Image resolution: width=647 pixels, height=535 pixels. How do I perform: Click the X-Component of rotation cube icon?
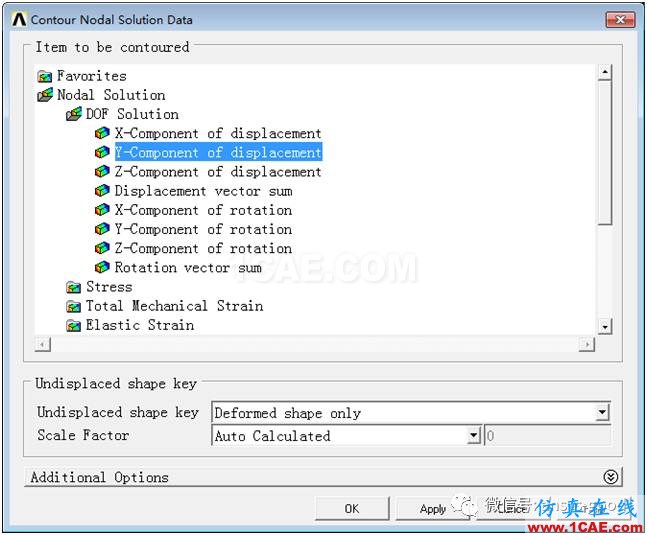[102, 210]
